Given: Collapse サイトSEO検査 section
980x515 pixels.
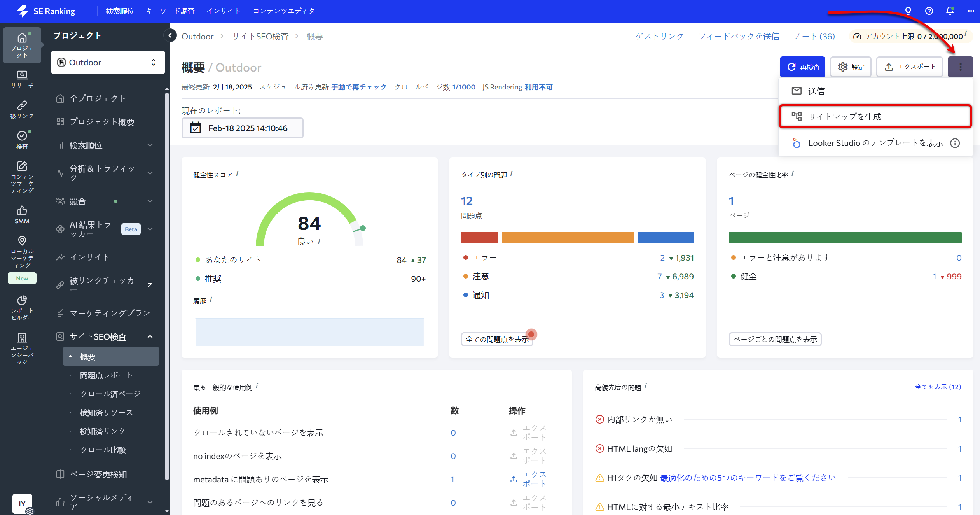Looking at the screenshot, I should tap(150, 336).
